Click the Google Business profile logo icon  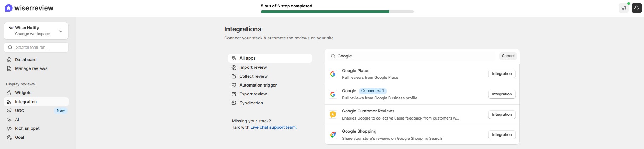click(333, 94)
